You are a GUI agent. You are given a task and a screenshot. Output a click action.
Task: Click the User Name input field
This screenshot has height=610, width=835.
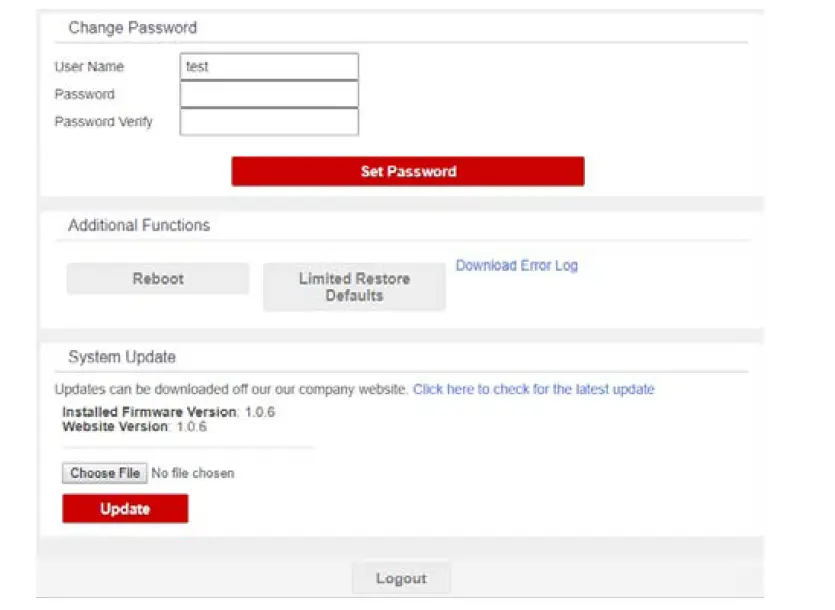(x=269, y=67)
